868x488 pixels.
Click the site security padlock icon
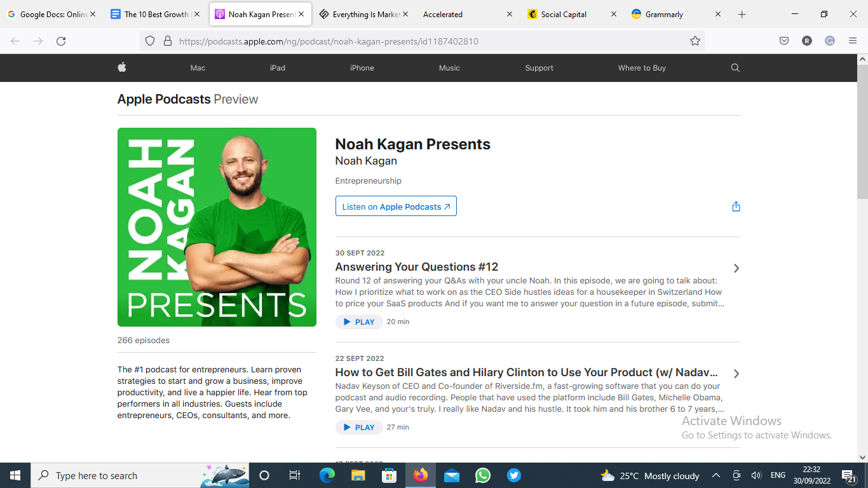168,41
